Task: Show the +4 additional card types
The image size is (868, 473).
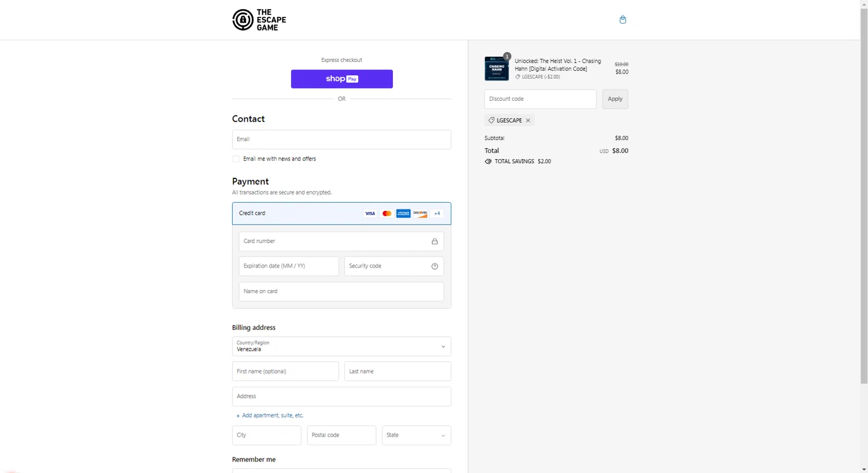Action: coord(437,214)
